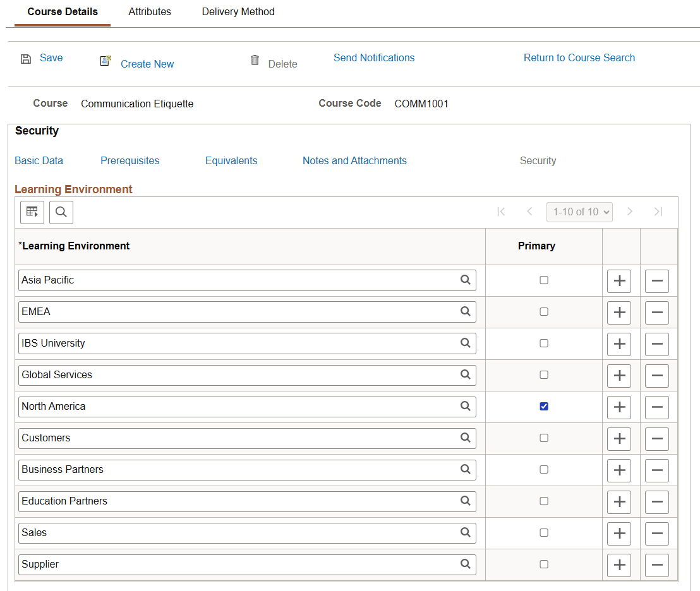Open Prerequisites section link
This screenshot has height=591, width=700.
[x=130, y=160]
